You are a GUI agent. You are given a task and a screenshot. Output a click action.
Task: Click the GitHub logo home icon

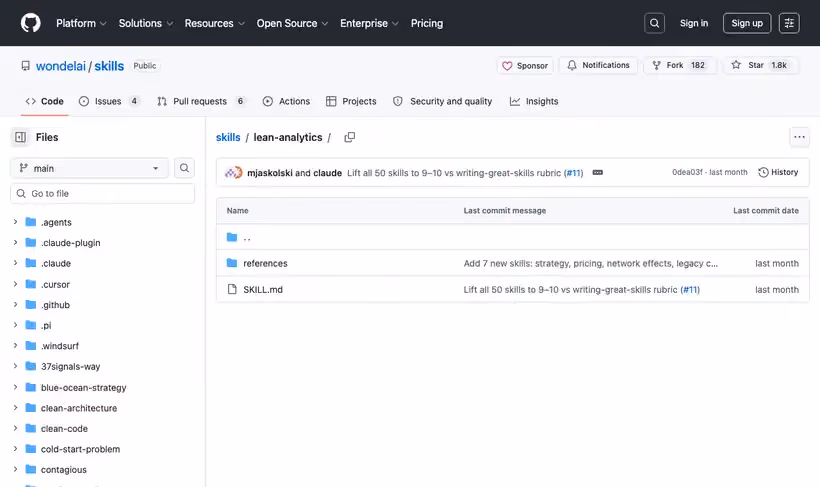30,23
